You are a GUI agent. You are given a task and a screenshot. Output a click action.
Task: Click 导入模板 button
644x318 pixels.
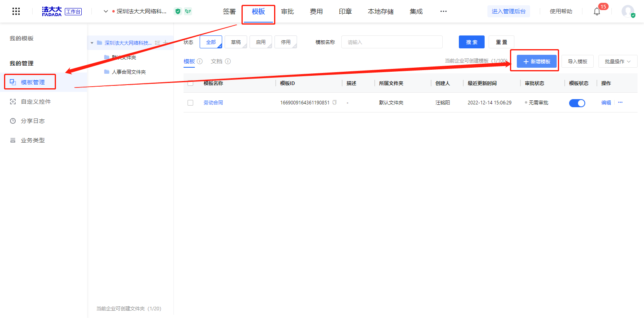[578, 61]
